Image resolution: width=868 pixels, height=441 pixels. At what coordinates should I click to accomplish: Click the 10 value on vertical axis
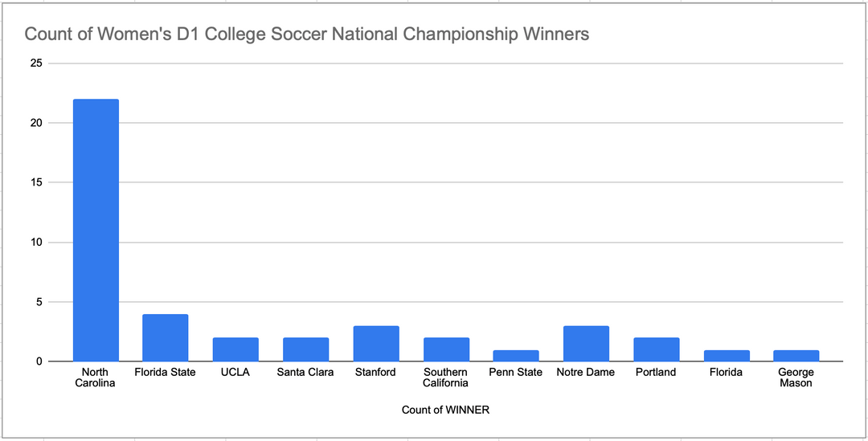35,243
